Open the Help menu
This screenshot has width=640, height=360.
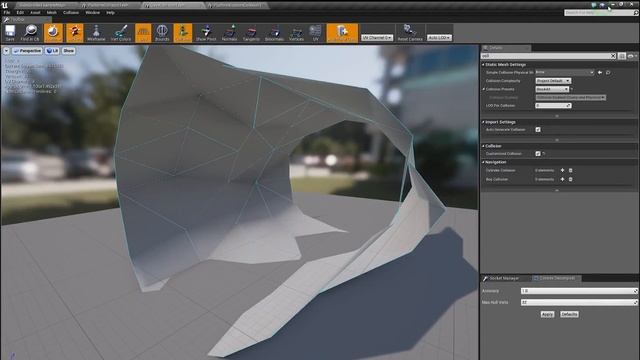coord(110,13)
